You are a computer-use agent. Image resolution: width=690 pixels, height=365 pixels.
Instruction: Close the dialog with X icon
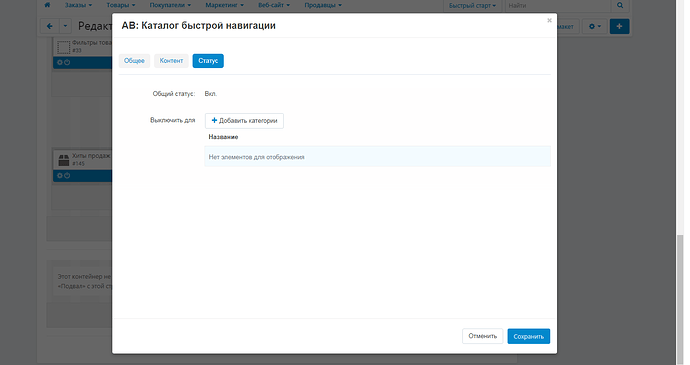point(549,20)
